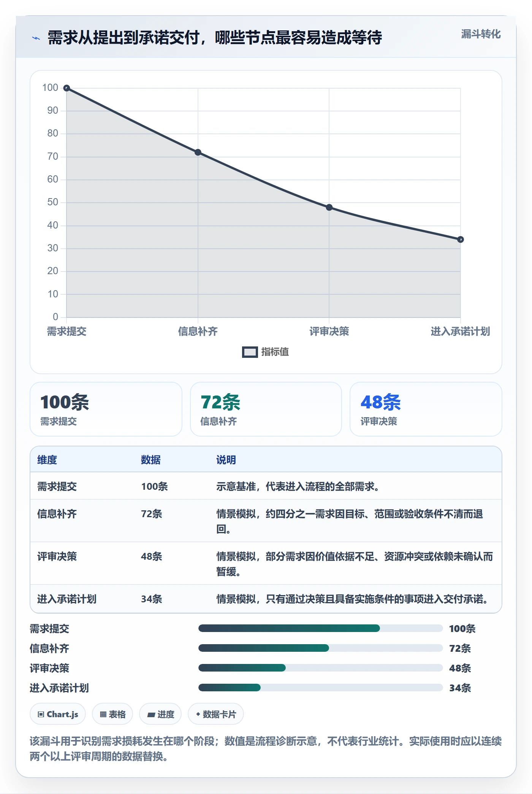Select the chart data point at 评审决策
Screen dimensions: 532x794
point(329,208)
